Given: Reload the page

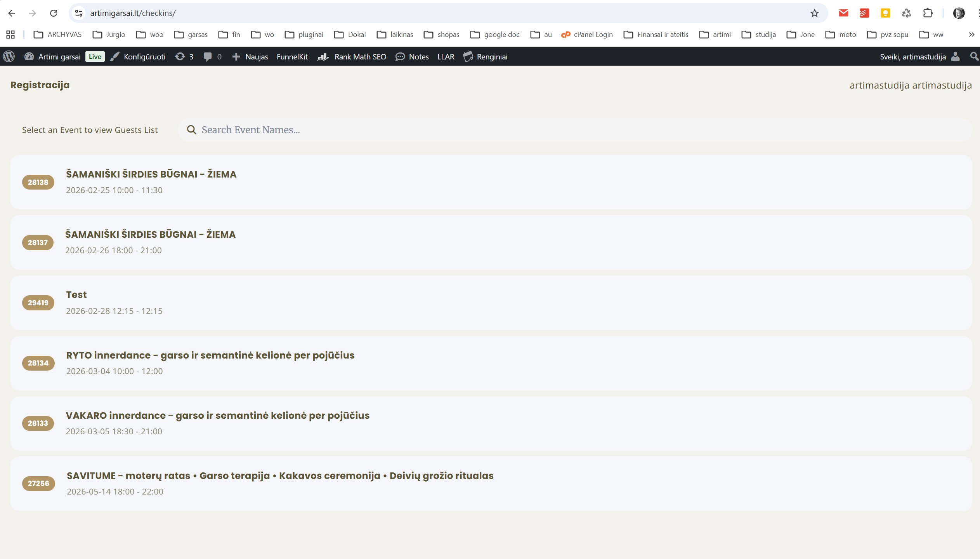Looking at the screenshot, I should tap(54, 13).
